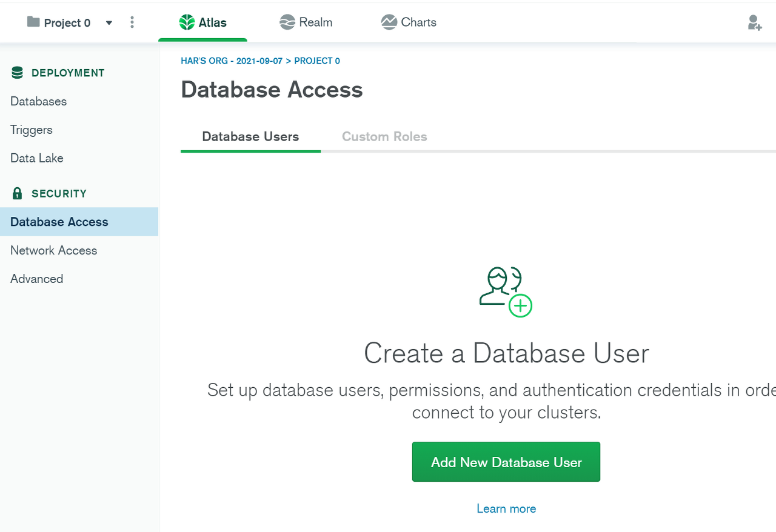
Task: Open Network Access in the sidebar
Action: [x=54, y=250]
